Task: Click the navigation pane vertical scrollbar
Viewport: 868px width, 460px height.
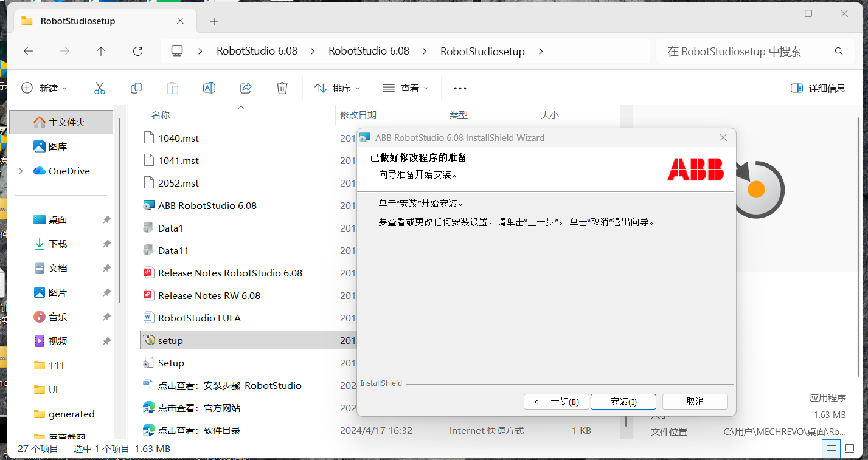Action: (120, 210)
